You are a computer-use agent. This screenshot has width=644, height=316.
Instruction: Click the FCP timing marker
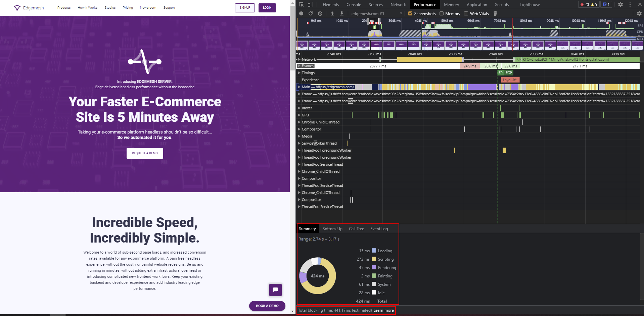pyautogui.click(x=509, y=73)
